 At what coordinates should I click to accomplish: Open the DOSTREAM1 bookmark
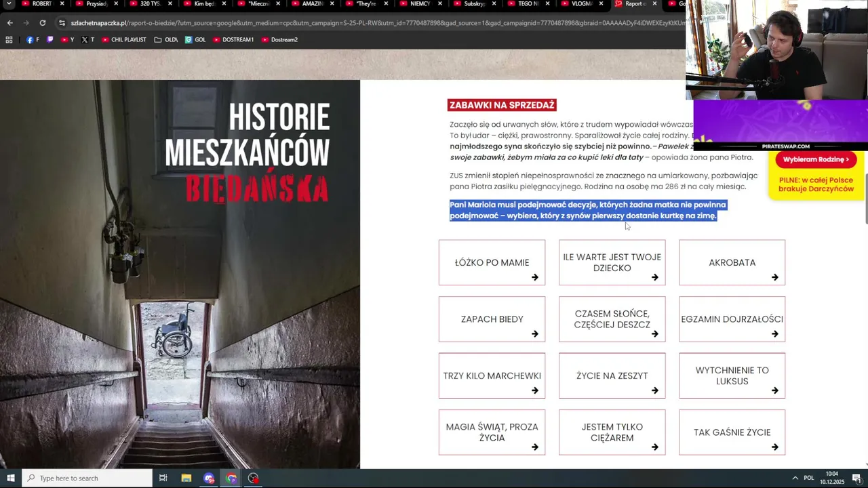click(233, 39)
